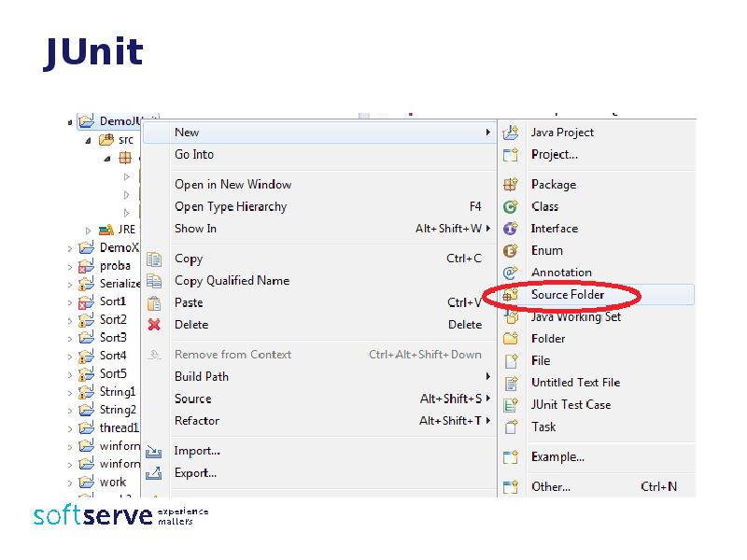Collapse the package node under src
This screenshot has height=560, width=747.
[107, 159]
